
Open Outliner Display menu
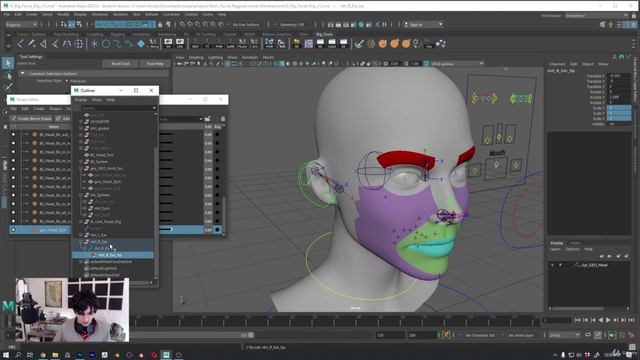(x=80, y=100)
